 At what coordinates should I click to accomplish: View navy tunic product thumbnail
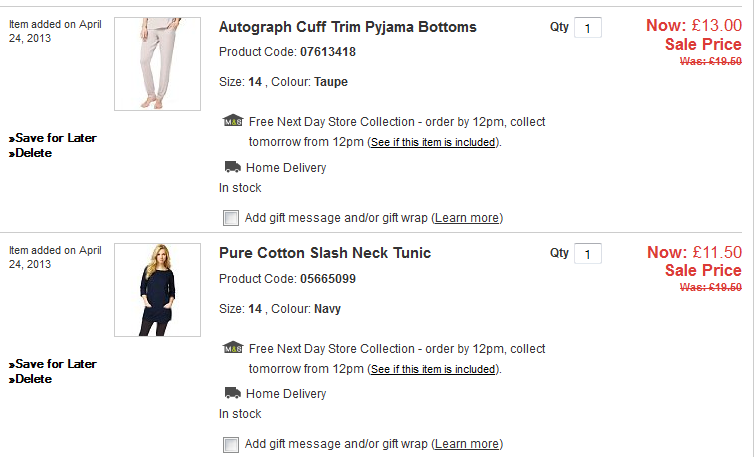pos(157,289)
